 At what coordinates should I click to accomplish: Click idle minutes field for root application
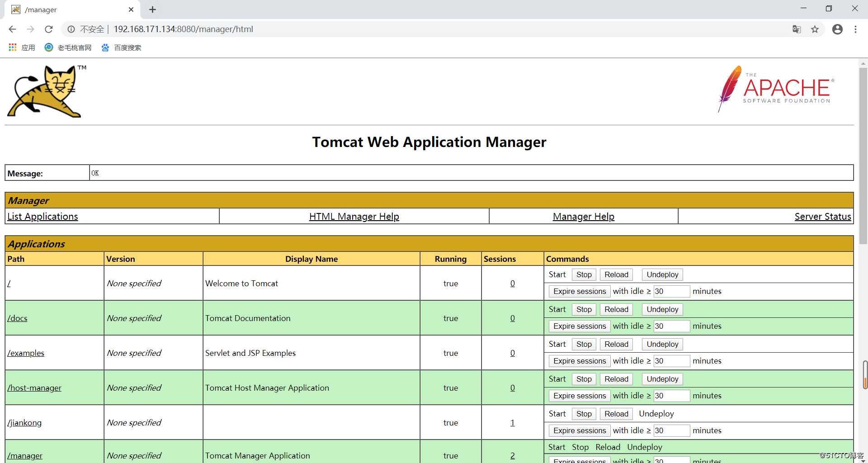(672, 291)
